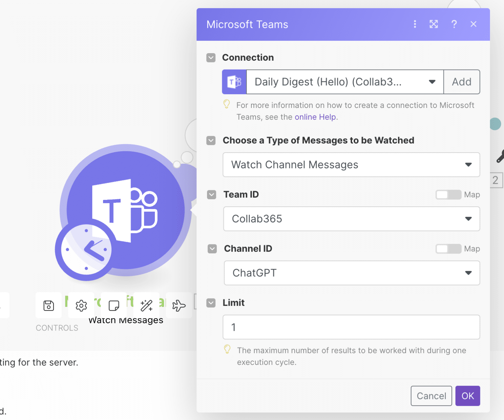This screenshot has height=420, width=504.
Task: Confirm the module settings with OK
Action: point(468,396)
